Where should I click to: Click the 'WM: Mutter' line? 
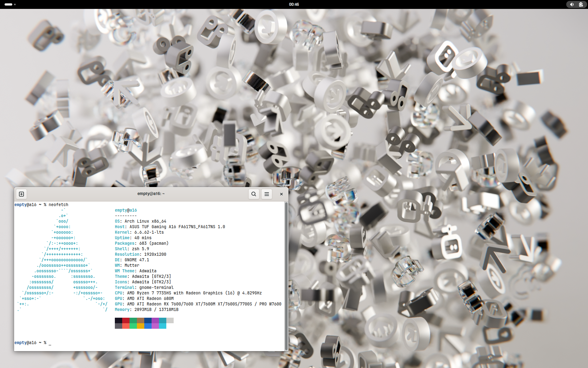pos(127,265)
